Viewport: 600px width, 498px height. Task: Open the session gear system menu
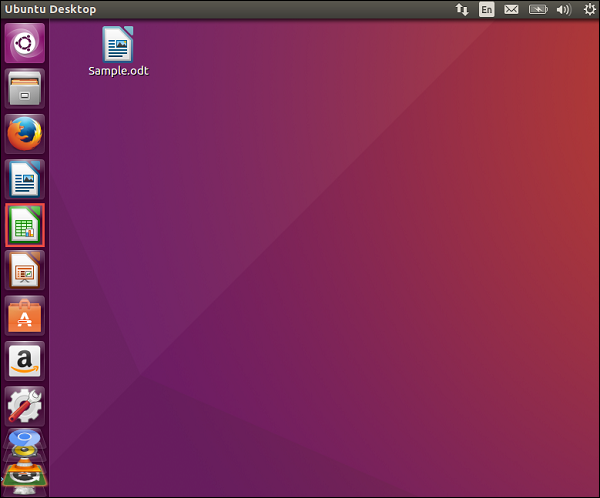pos(589,10)
